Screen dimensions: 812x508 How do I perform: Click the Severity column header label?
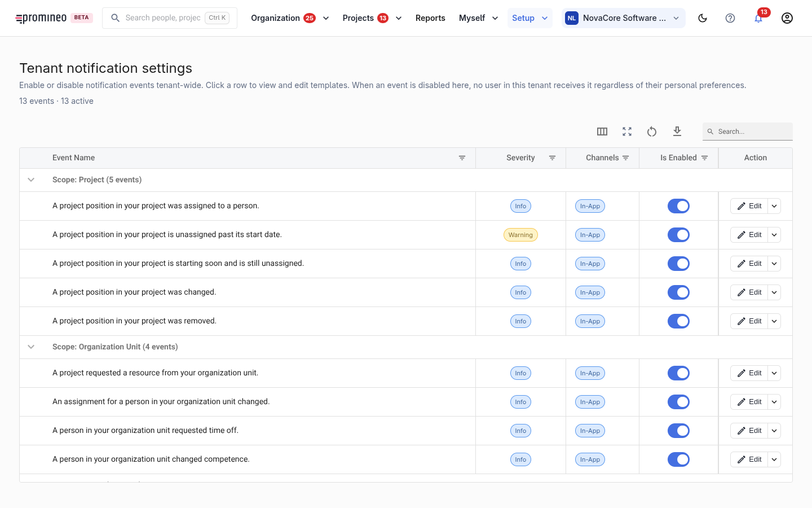coord(520,158)
